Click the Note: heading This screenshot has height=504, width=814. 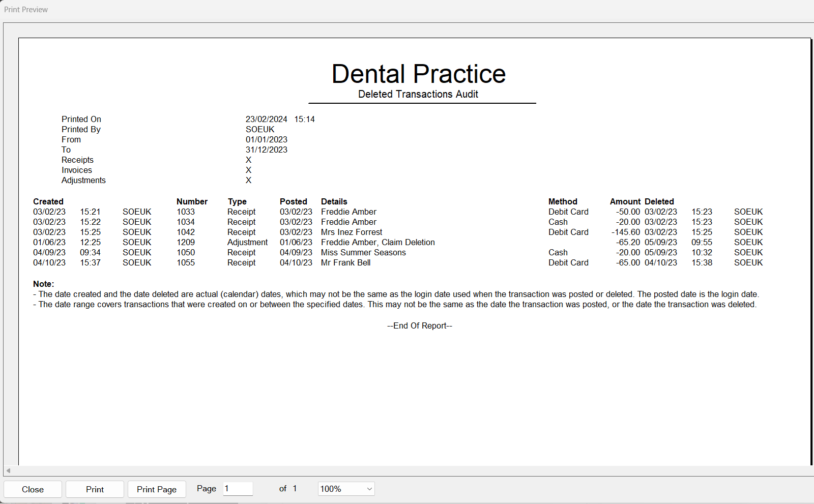[43, 284]
